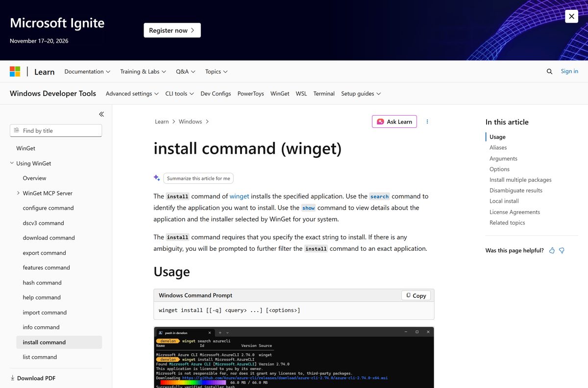Click the Sign in link

pos(569,72)
